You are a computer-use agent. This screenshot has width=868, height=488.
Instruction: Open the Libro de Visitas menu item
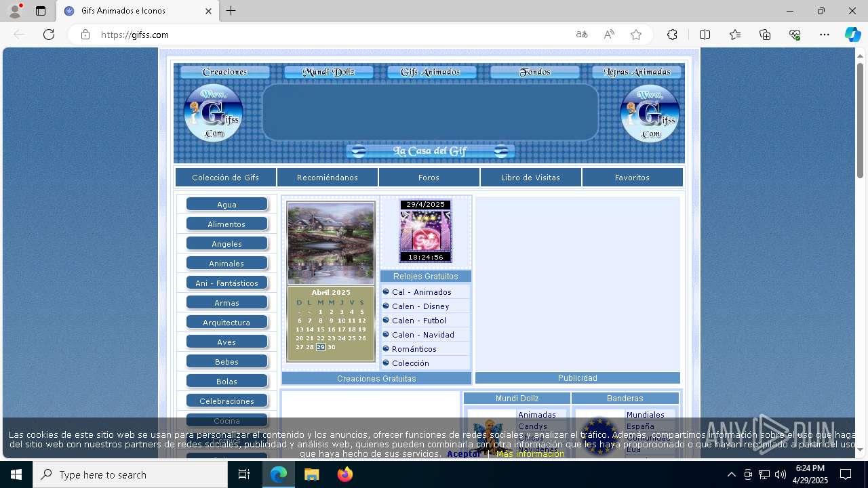(531, 178)
